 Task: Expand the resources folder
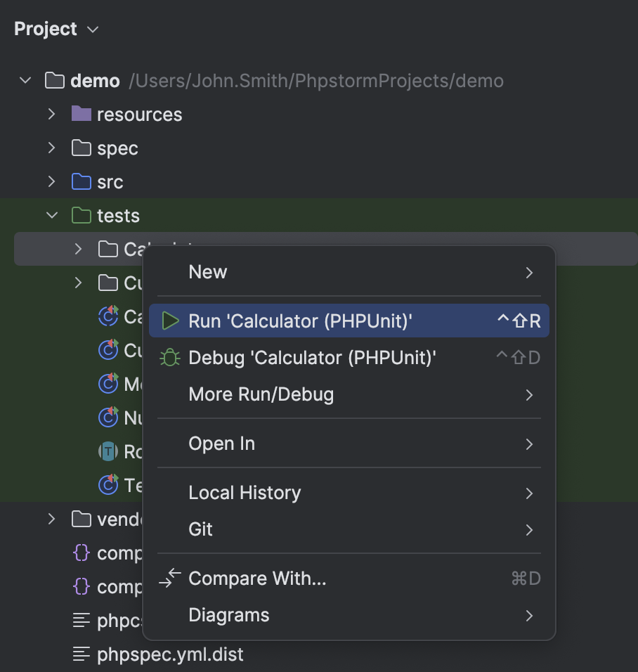51,115
